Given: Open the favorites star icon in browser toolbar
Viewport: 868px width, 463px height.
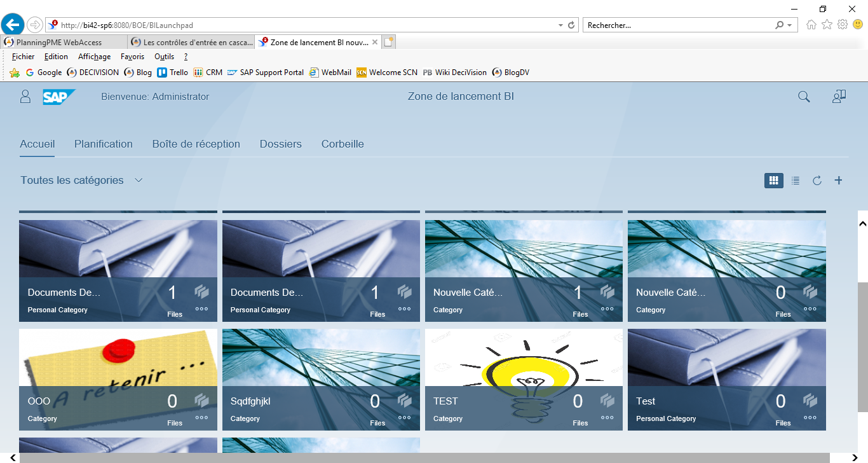Looking at the screenshot, I should pos(825,25).
